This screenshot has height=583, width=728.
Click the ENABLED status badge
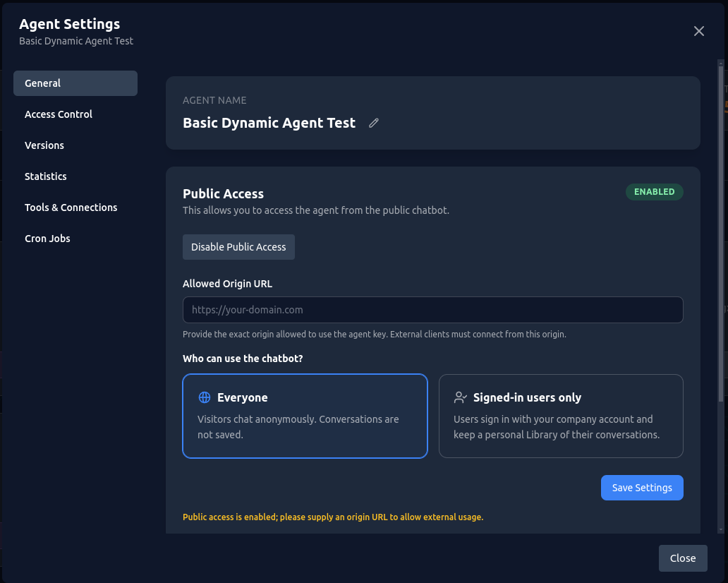tap(654, 192)
